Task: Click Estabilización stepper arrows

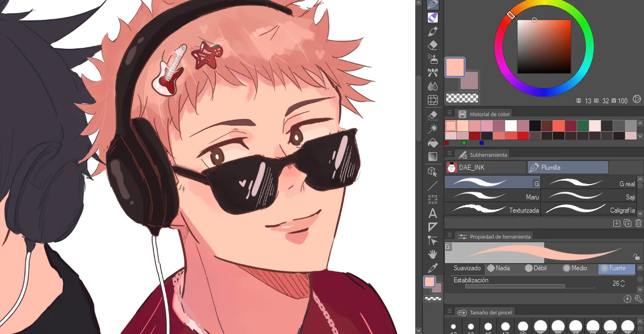Action: 623,283
